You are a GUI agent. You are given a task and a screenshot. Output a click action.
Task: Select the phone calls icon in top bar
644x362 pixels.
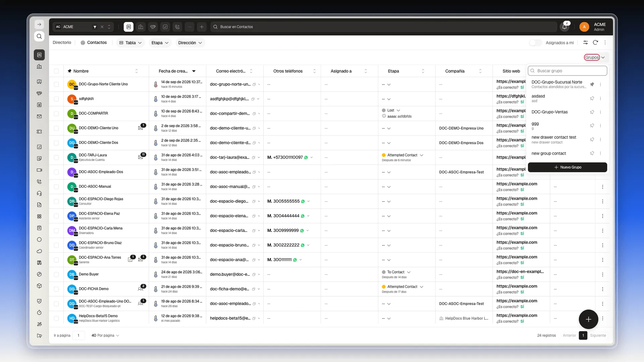[x=177, y=27]
